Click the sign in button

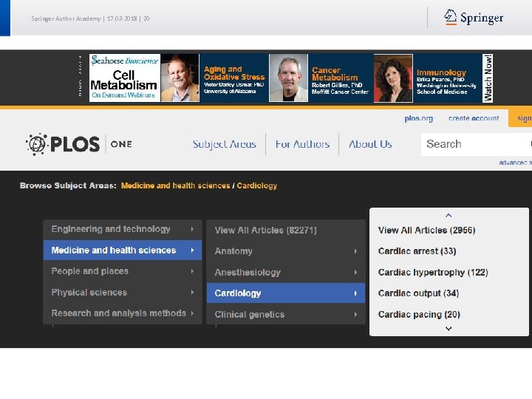(520, 118)
